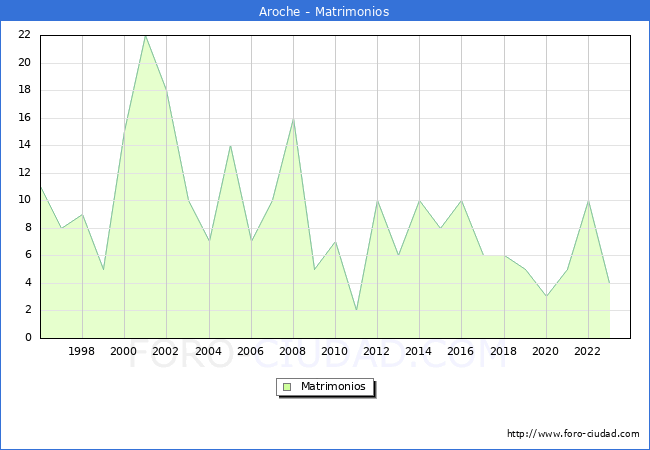This screenshot has width=650, height=450.
Task: Click the 2008 peak data point at 16
Action: click(x=293, y=119)
